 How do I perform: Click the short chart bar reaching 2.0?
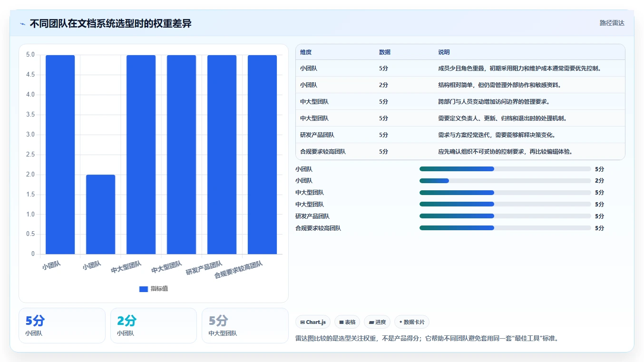(x=100, y=214)
